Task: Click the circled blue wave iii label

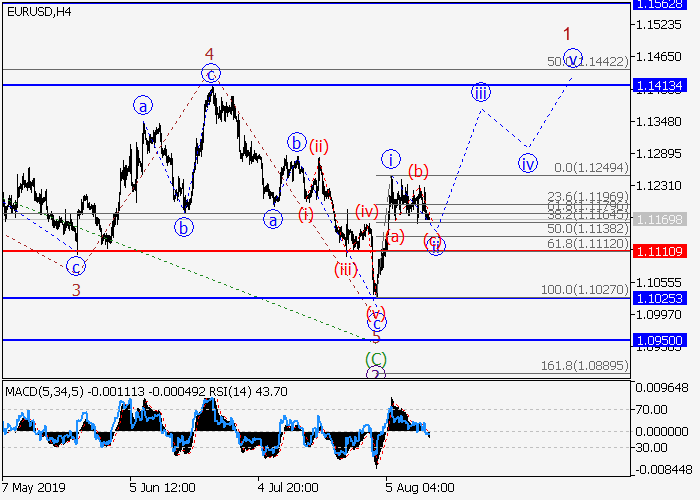Action: click(x=481, y=92)
